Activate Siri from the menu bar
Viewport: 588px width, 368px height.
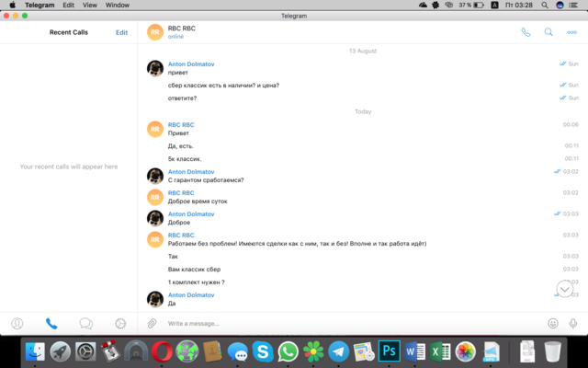click(560, 6)
